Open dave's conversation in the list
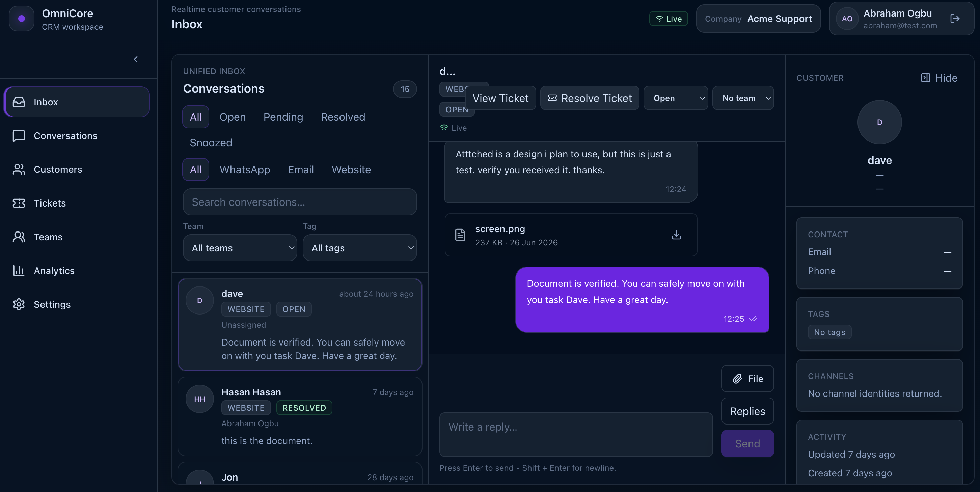This screenshot has width=980, height=492. pos(300,325)
